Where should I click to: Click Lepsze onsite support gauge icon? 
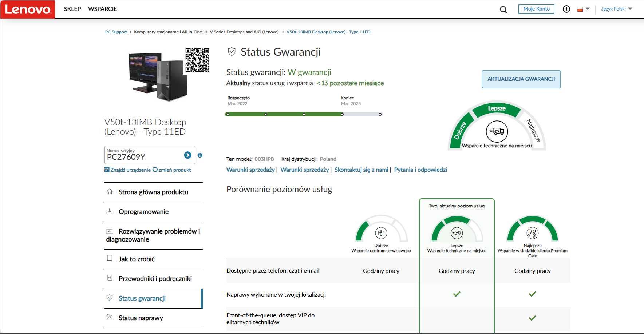[x=457, y=233]
